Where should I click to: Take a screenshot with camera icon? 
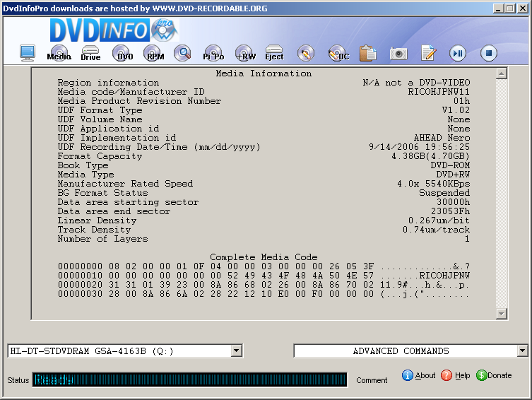click(398, 54)
